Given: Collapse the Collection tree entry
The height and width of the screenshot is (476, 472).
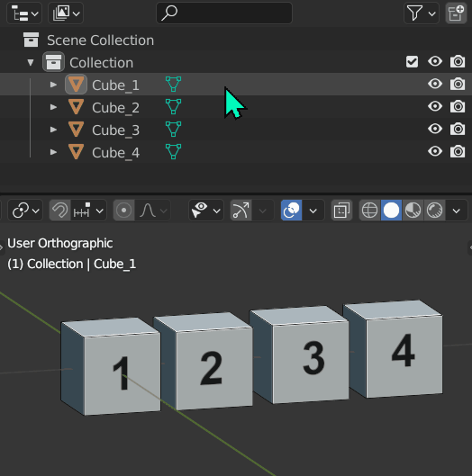Looking at the screenshot, I should tap(31, 62).
